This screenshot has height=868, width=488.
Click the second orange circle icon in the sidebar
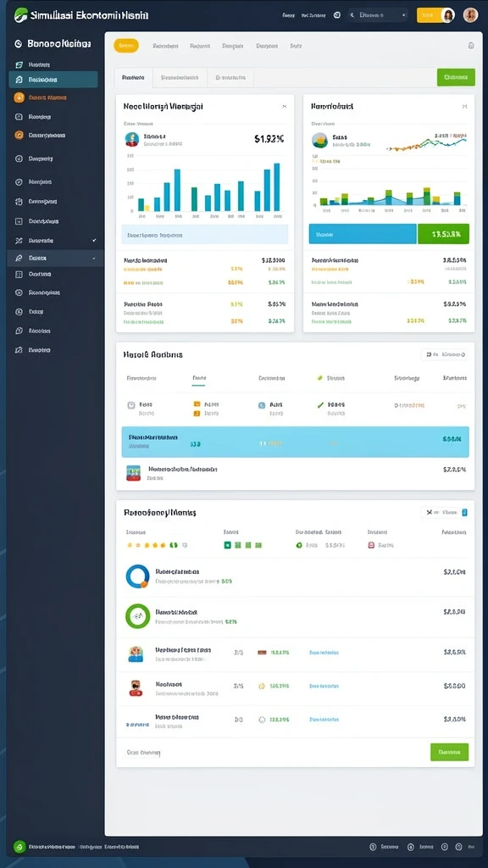19,135
